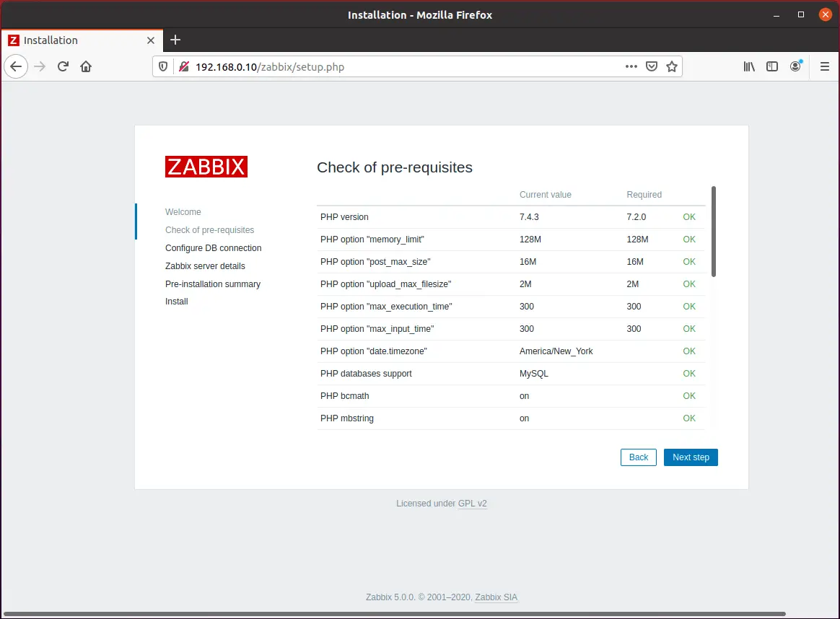Image resolution: width=840 pixels, height=619 pixels.
Task: Select Pre-installation summary step
Action: point(213,284)
